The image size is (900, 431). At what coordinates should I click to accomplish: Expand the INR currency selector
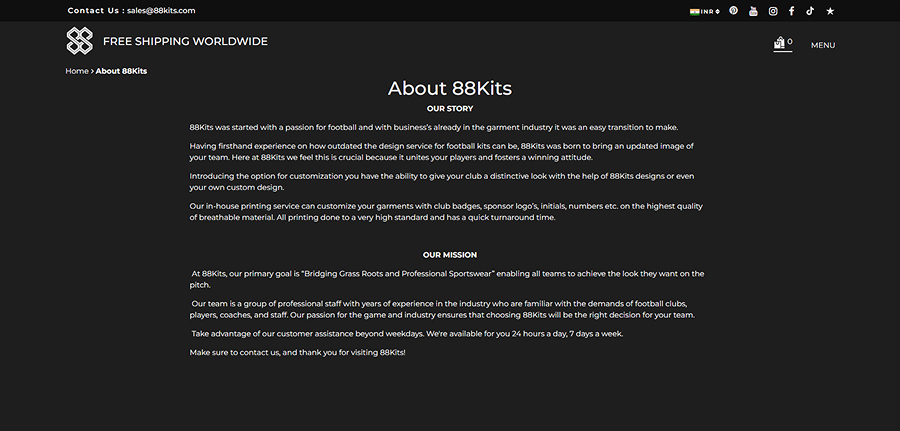click(x=710, y=11)
